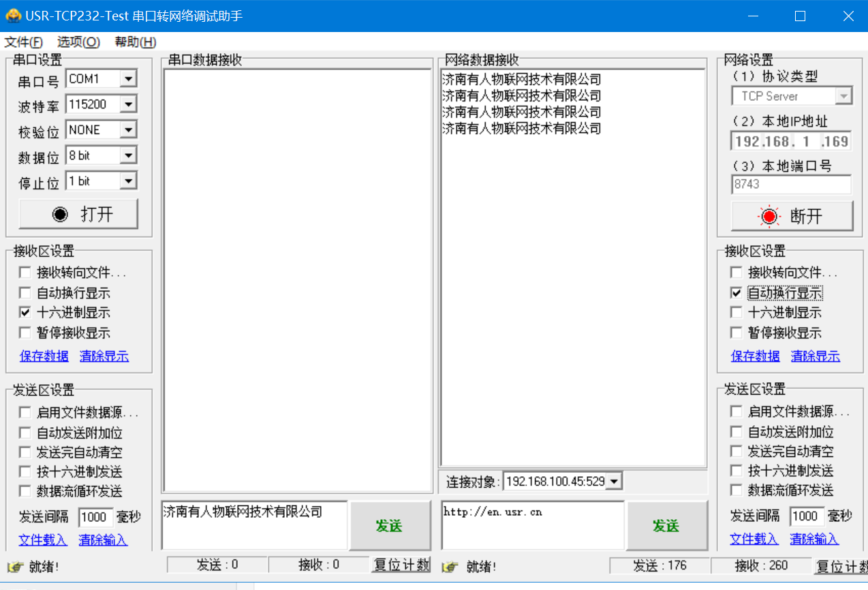Click first received line in 网络数据接收

point(522,79)
